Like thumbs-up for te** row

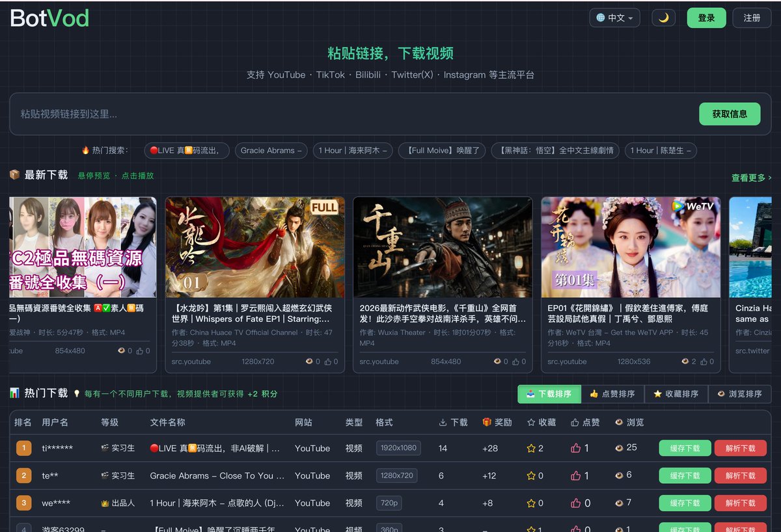[575, 475]
